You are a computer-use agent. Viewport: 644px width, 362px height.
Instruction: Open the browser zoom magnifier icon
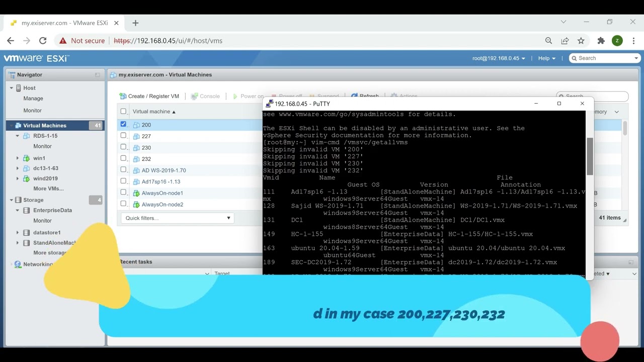click(549, 41)
